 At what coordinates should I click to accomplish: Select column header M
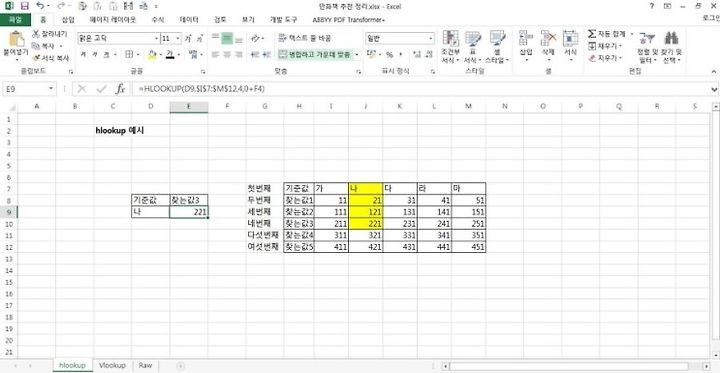(468, 107)
